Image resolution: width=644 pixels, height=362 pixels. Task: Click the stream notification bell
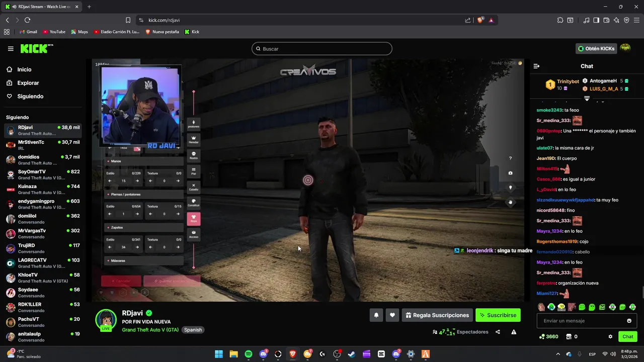coord(376,315)
